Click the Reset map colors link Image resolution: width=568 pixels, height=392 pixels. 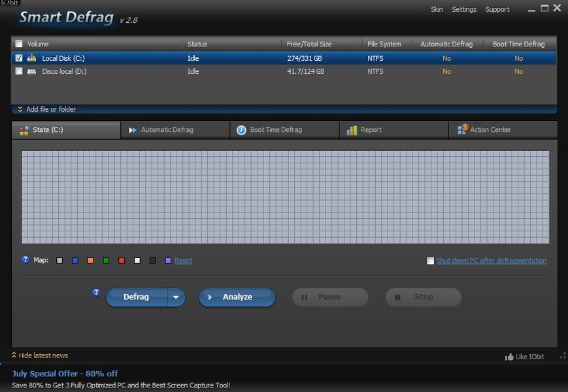[183, 261]
